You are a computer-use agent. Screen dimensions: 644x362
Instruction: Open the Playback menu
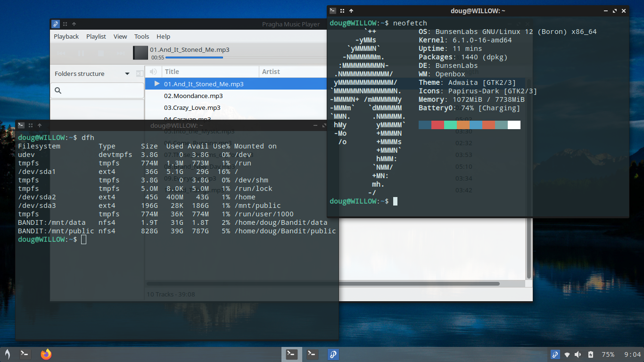66,36
